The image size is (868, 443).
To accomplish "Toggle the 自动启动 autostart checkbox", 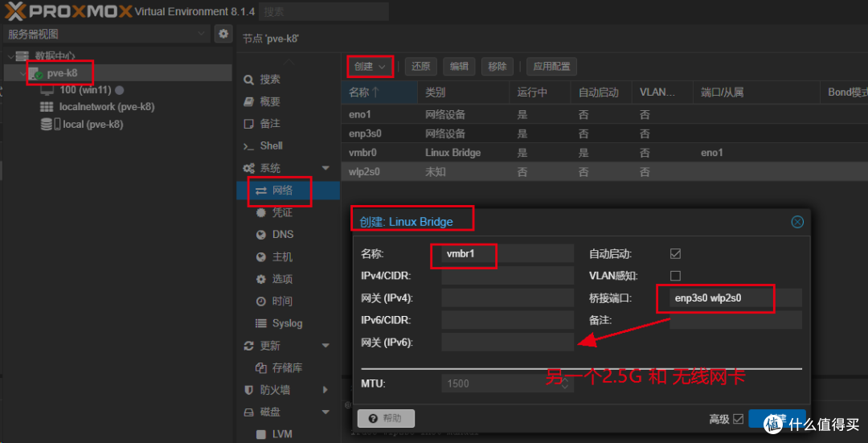I will click(x=675, y=253).
